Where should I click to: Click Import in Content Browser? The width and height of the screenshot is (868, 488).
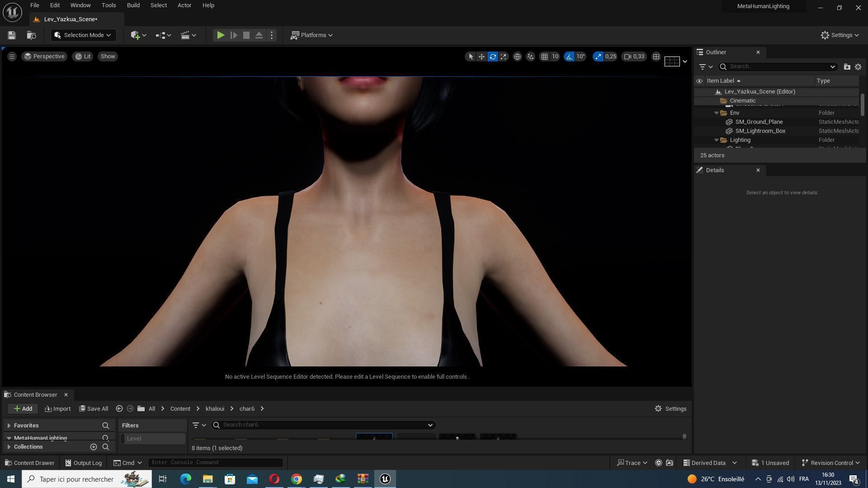point(58,409)
